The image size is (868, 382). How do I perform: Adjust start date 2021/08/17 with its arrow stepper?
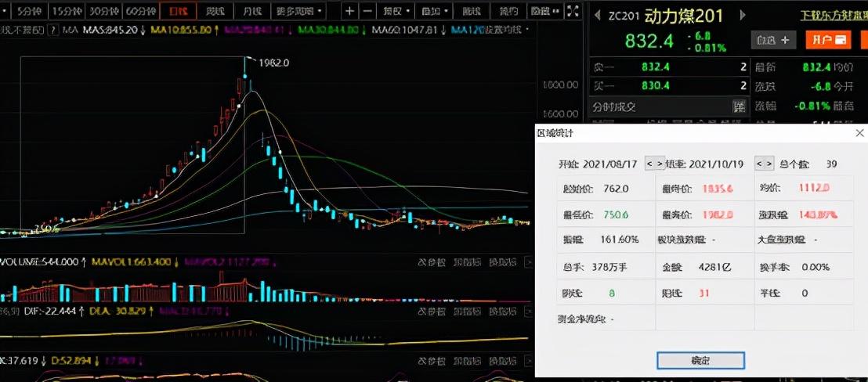click(x=654, y=164)
